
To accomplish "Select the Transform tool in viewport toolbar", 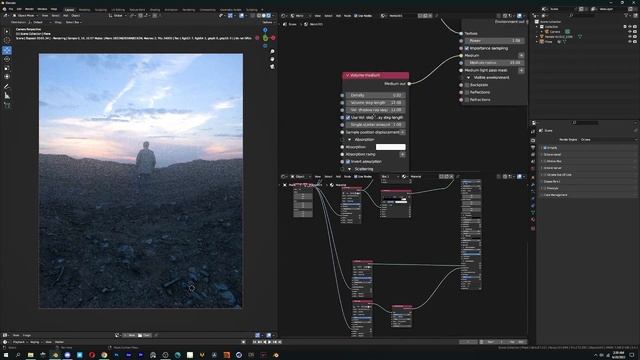I will click(x=7, y=76).
